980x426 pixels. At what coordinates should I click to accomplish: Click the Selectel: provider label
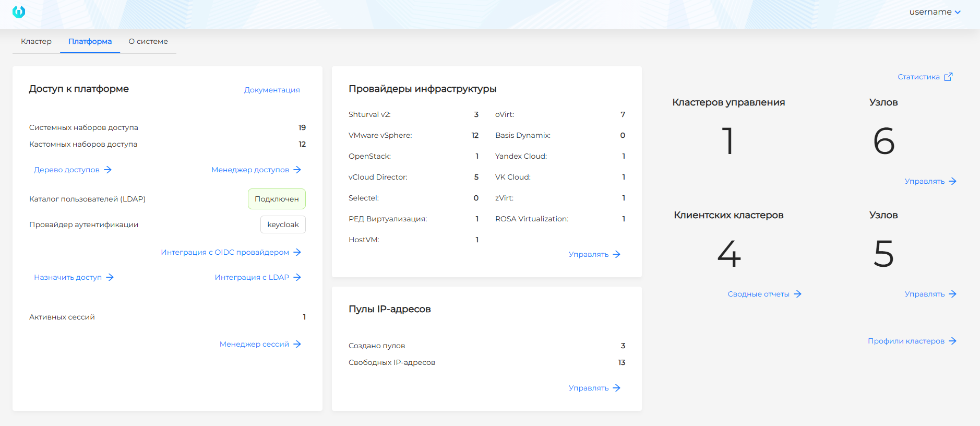(x=364, y=198)
